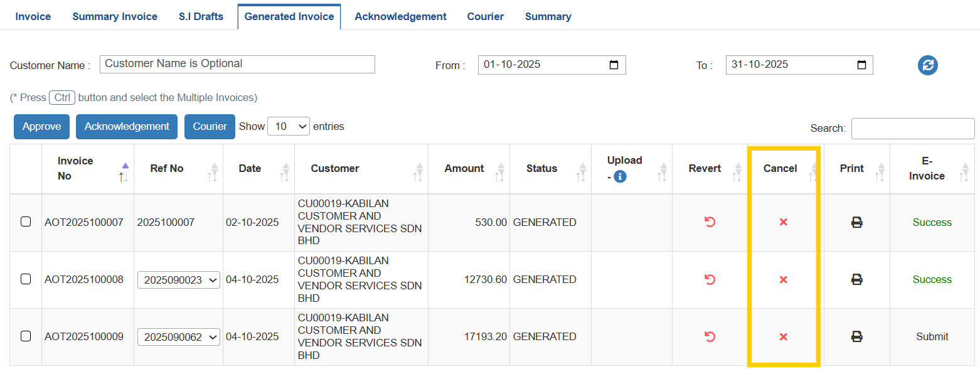Tick checkbox for invoice AOT2025100008

click(26, 279)
